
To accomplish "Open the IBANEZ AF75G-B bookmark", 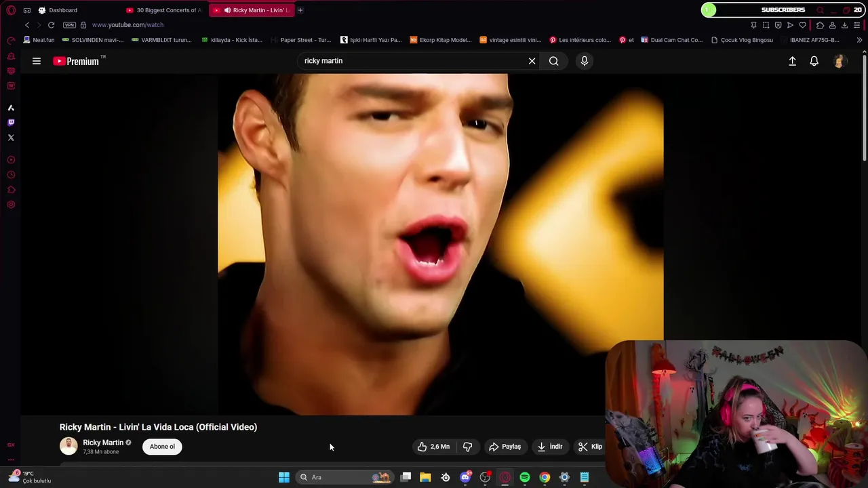I will [810, 40].
